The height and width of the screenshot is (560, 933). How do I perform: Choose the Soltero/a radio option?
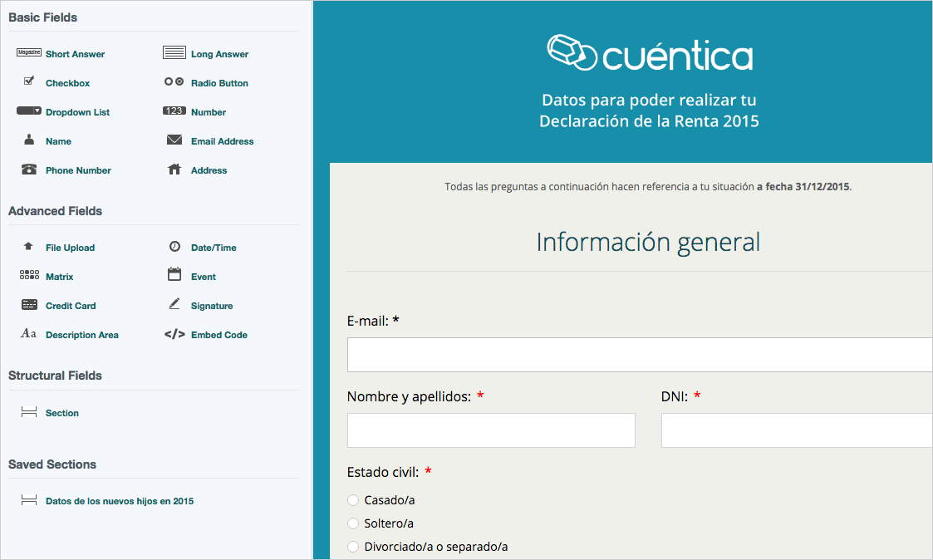(x=353, y=523)
